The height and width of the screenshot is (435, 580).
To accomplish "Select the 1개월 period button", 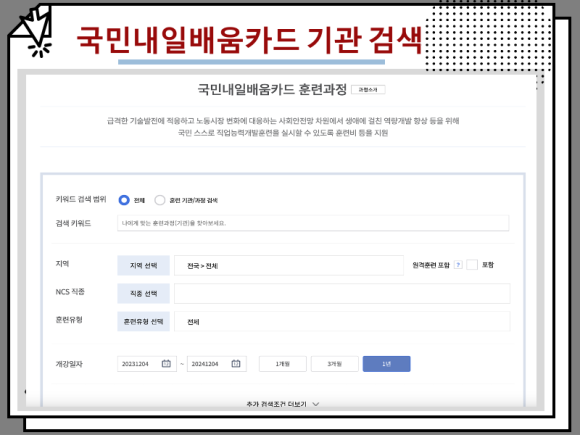I will pyautogui.click(x=283, y=364).
